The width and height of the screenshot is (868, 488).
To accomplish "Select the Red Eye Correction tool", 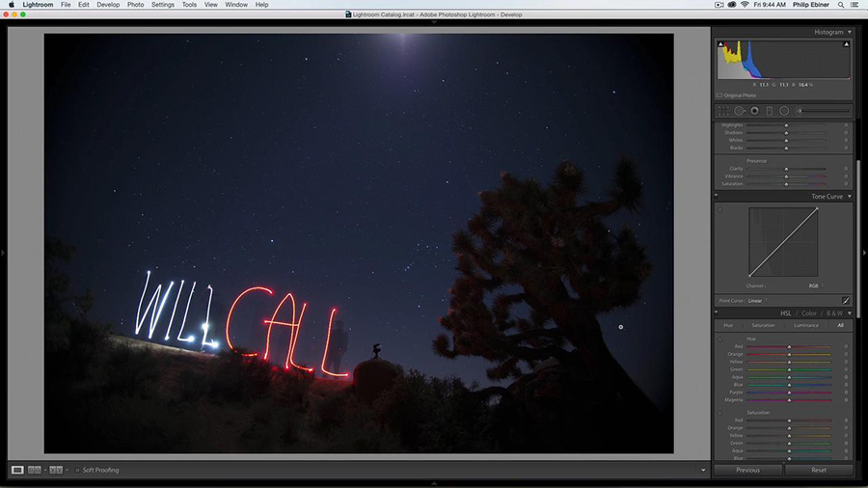I will pos(754,111).
